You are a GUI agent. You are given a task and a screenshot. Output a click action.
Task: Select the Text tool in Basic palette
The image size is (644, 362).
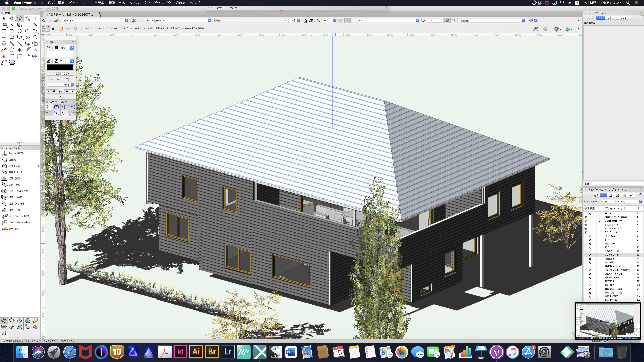point(35,18)
